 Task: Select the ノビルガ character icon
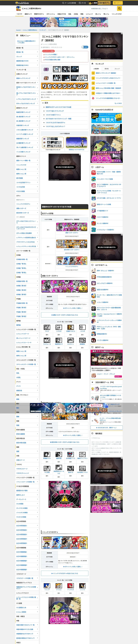pyautogui.click(x=82, y=327)
